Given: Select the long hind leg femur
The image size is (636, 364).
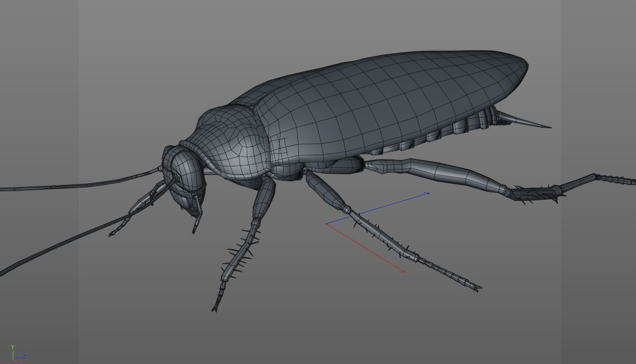Looking at the screenshot, I should [x=437, y=172].
